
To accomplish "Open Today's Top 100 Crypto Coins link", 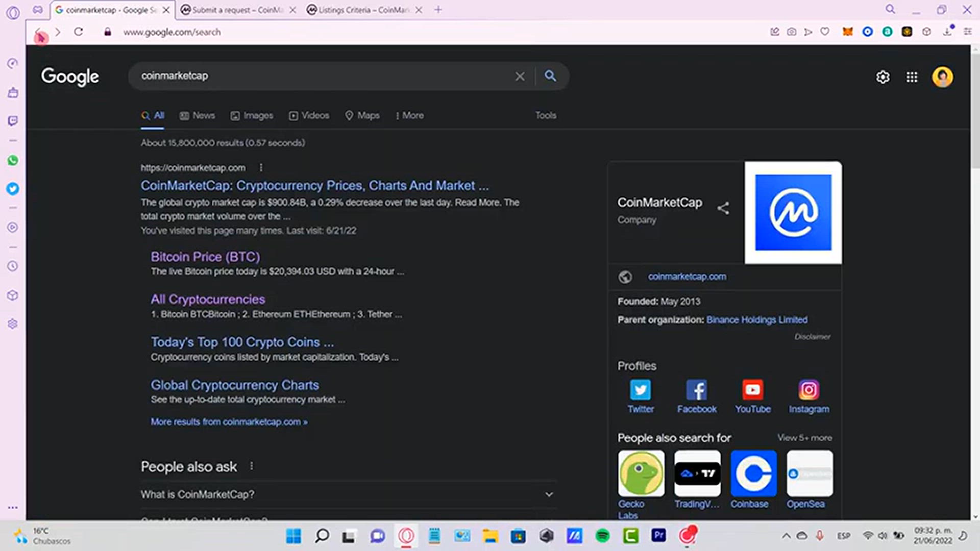I will point(242,342).
